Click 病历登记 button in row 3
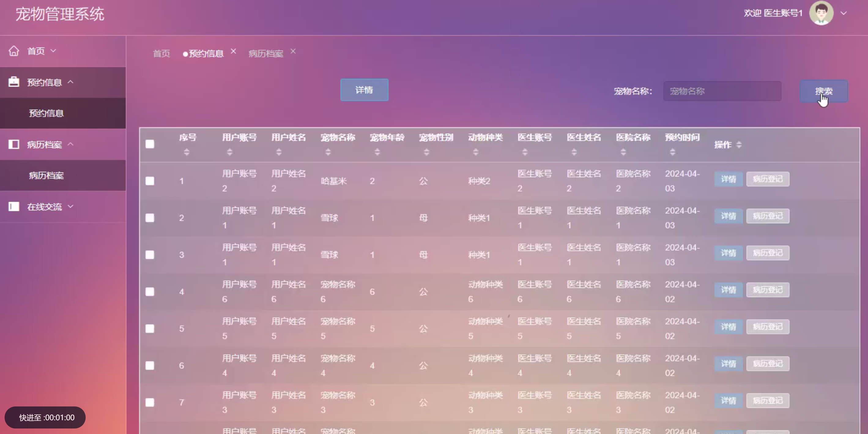Screen dimensions: 868x434 768,253
